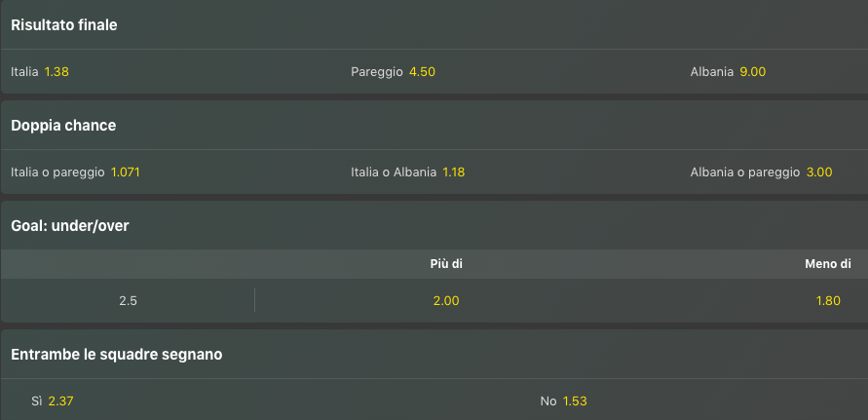
Task: Click the 2.5 goal line value
Action: (x=128, y=300)
